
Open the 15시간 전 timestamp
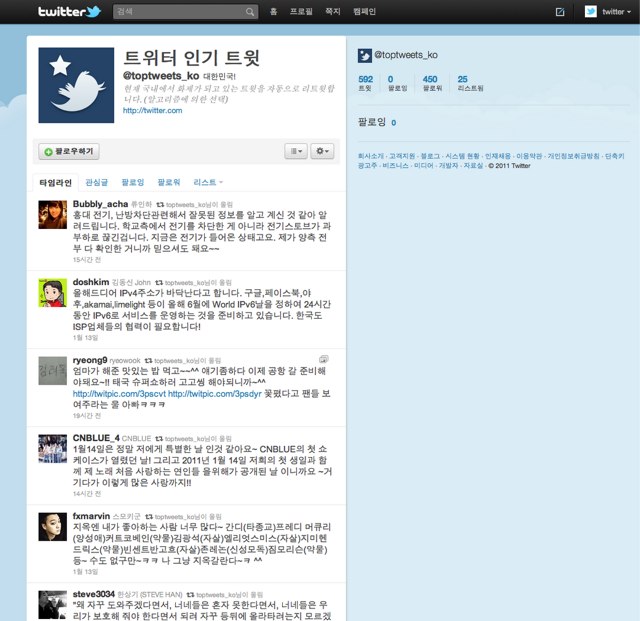[x=87, y=260]
